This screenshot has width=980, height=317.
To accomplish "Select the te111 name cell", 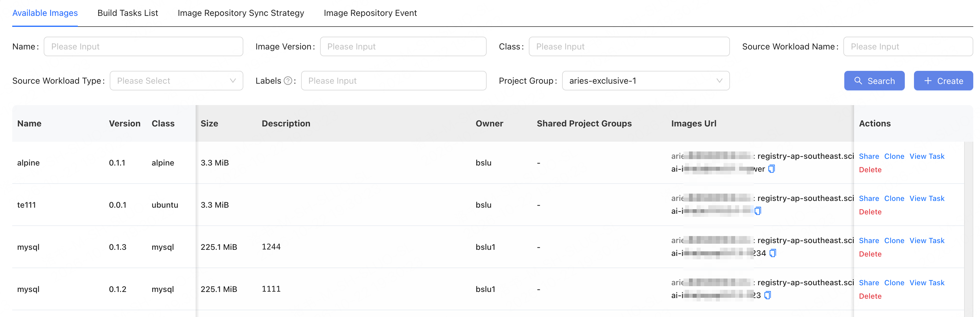I will [x=26, y=205].
